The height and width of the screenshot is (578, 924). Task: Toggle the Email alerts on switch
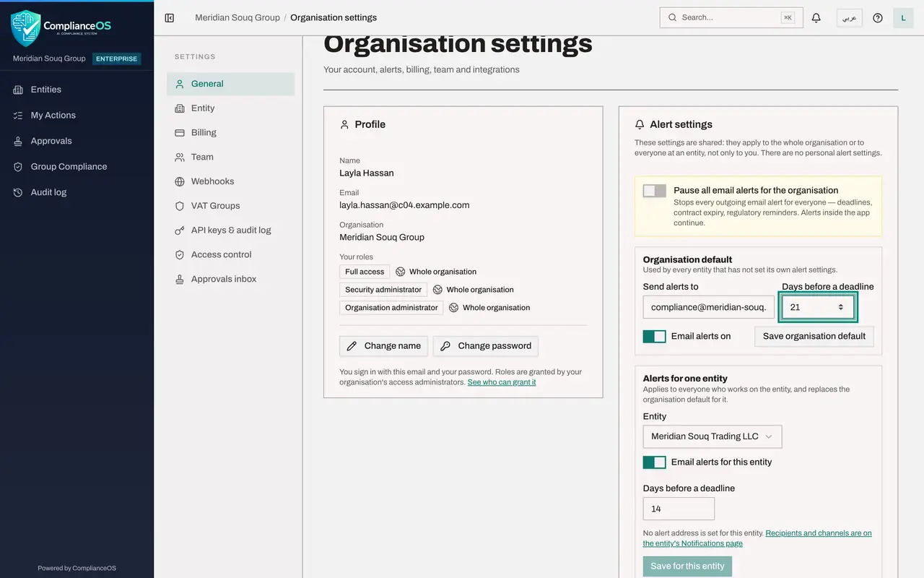(x=655, y=336)
